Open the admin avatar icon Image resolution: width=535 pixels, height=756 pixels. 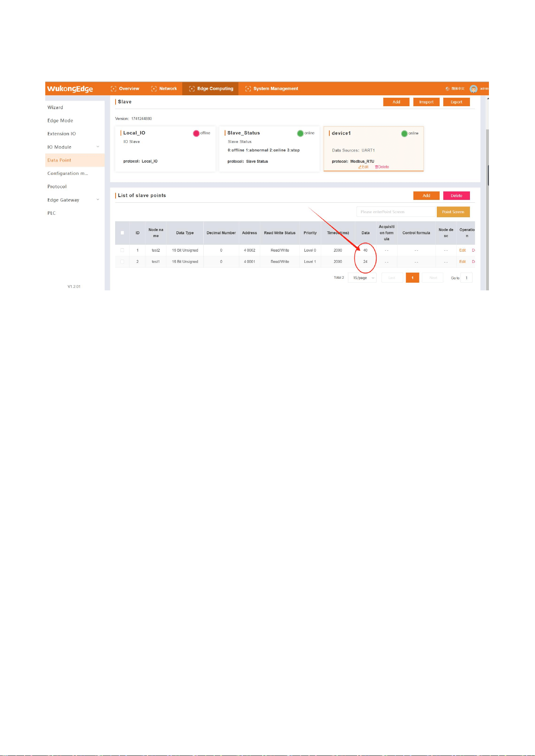tap(474, 89)
